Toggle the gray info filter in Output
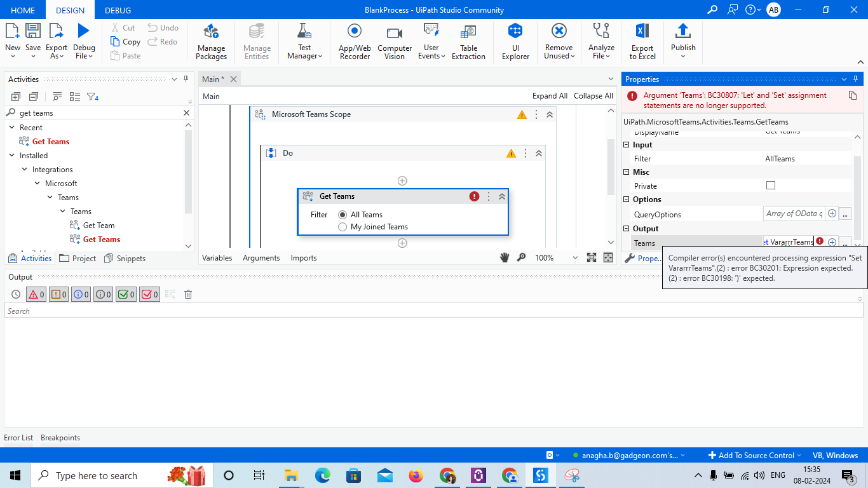Viewport: 868px width, 488px height. [x=103, y=294]
